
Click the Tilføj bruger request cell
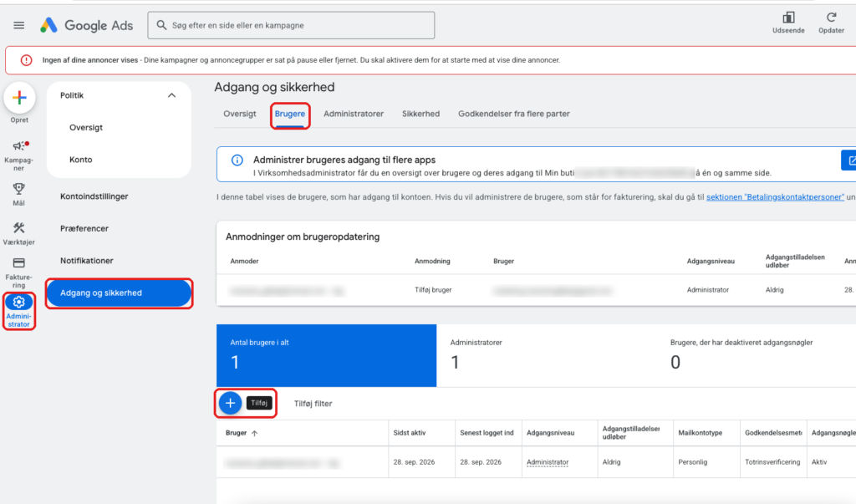click(x=433, y=290)
